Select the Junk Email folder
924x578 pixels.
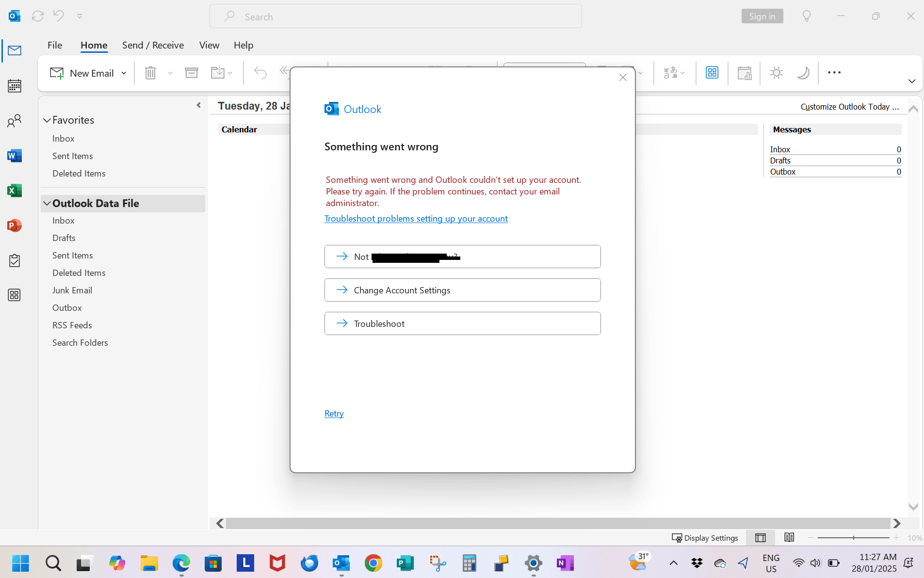[x=72, y=290]
